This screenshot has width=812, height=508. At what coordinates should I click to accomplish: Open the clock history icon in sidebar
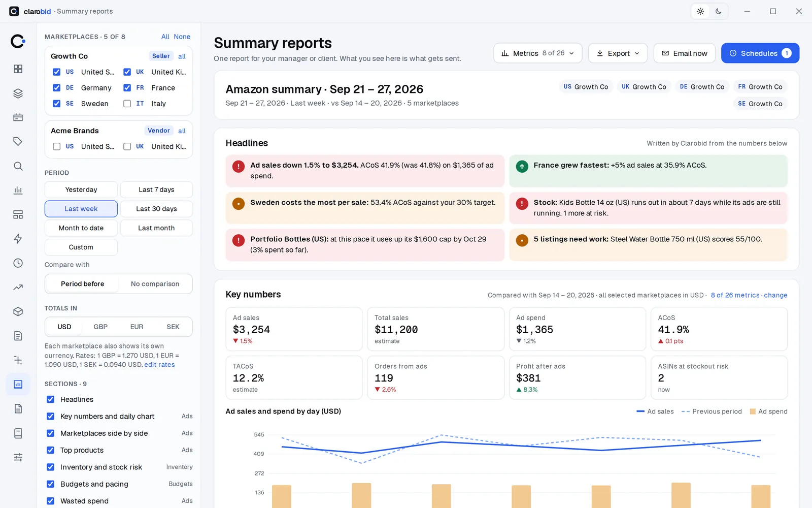(x=18, y=263)
